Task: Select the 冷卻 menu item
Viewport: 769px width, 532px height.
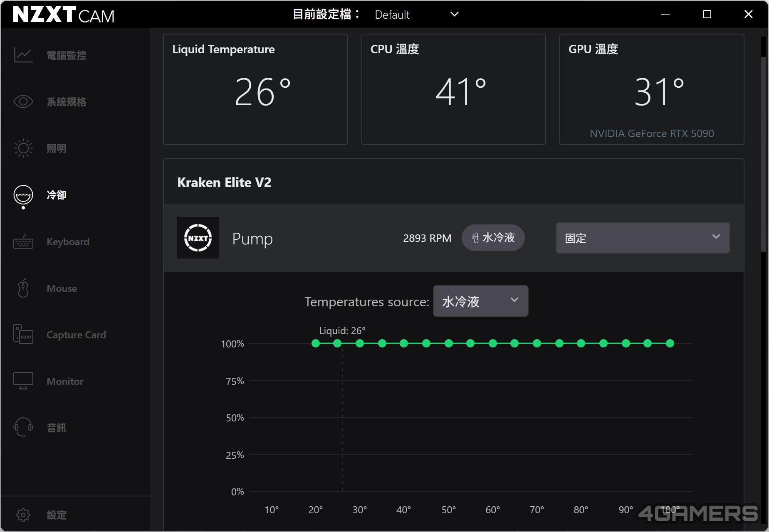Action: (x=57, y=195)
